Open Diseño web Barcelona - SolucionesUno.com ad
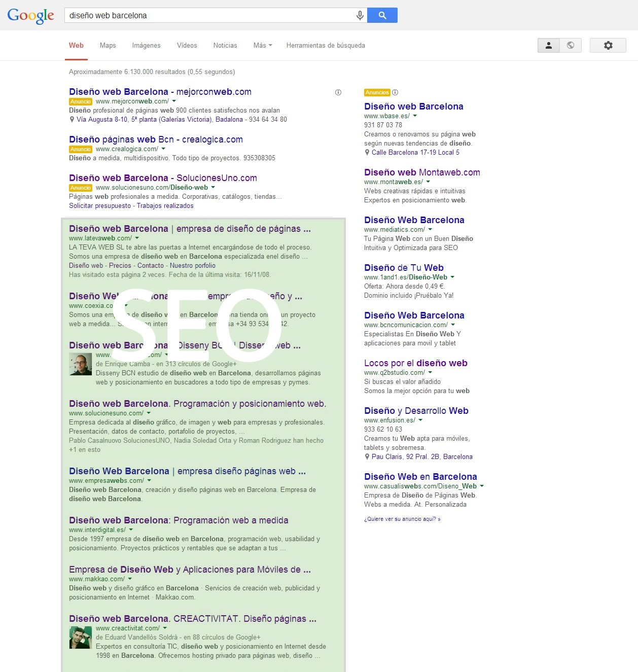This screenshot has width=638, height=672. (163, 178)
